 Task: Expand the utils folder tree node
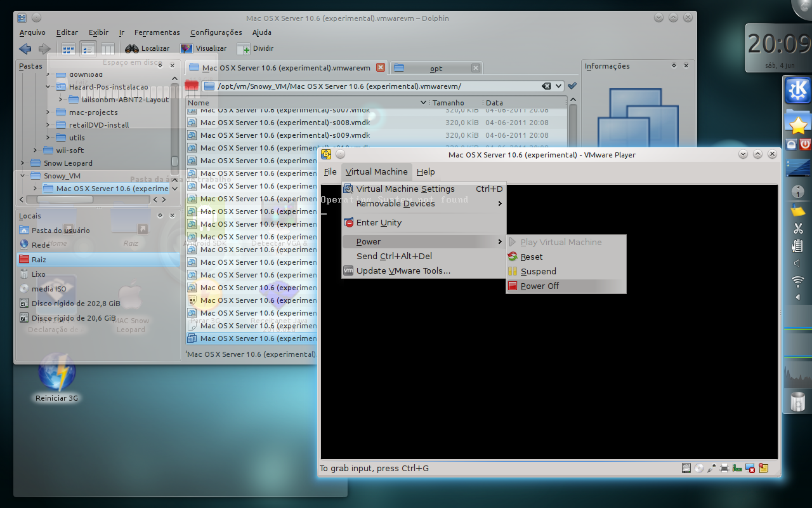[x=48, y=138]
